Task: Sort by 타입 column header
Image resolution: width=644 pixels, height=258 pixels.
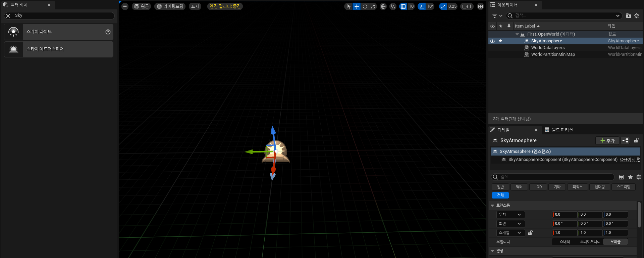Action: [624, 26]
